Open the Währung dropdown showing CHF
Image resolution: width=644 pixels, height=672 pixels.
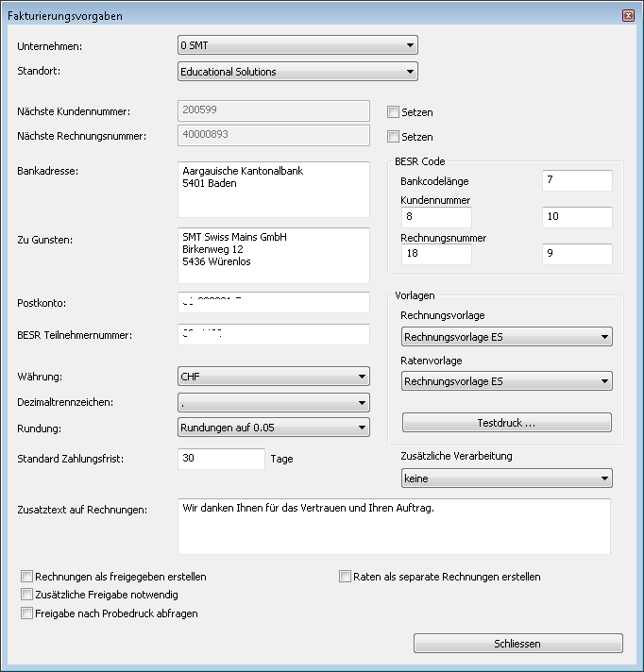click(273, 377)
